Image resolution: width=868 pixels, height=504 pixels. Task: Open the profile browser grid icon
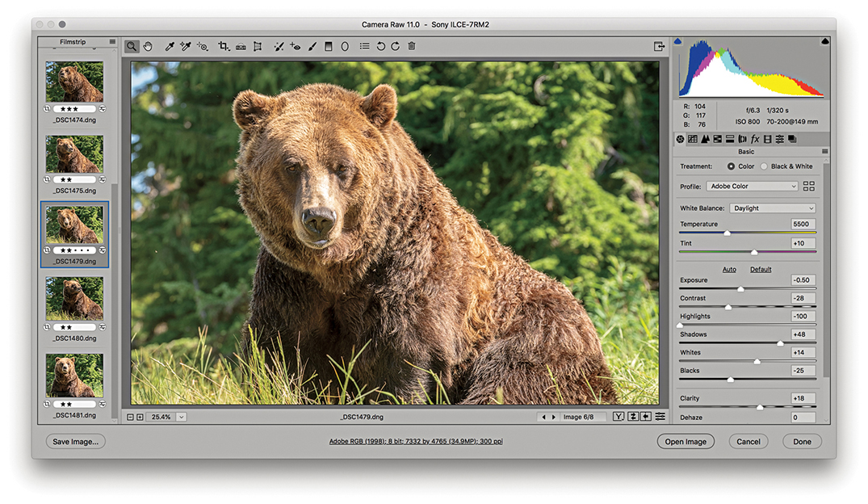[x=808, y=187]
